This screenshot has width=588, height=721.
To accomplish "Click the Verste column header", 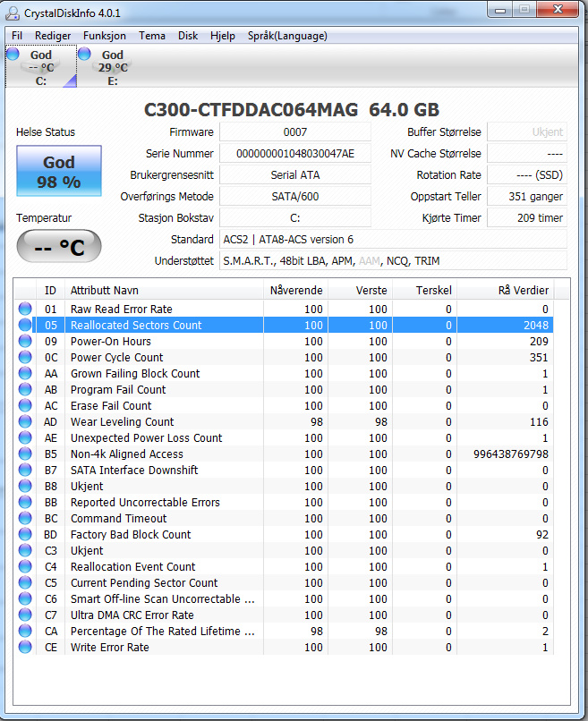I will pyautogui.click(x=360, y=290).
